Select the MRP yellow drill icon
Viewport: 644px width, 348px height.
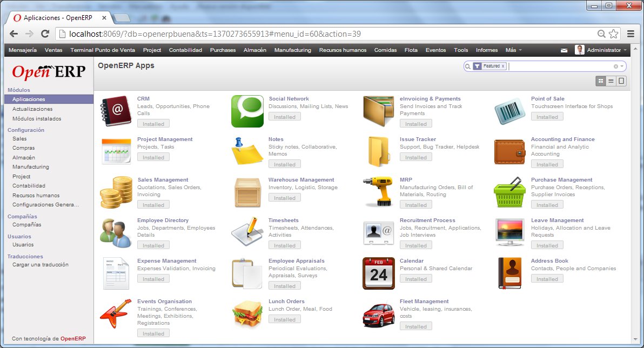tap(379, 191)
